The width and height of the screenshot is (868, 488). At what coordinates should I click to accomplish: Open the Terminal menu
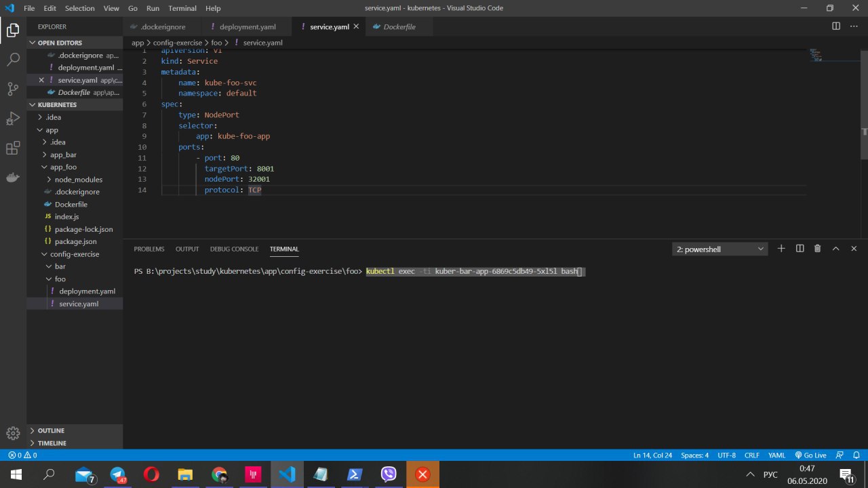[182, 8]
